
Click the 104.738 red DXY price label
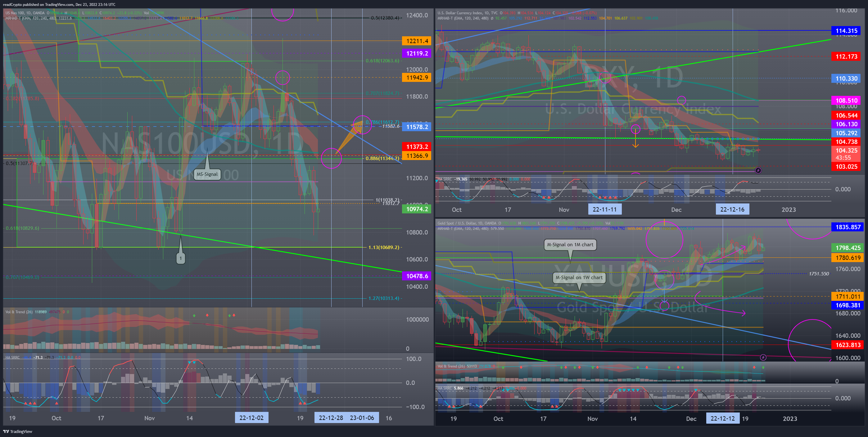tap(846, 142)
